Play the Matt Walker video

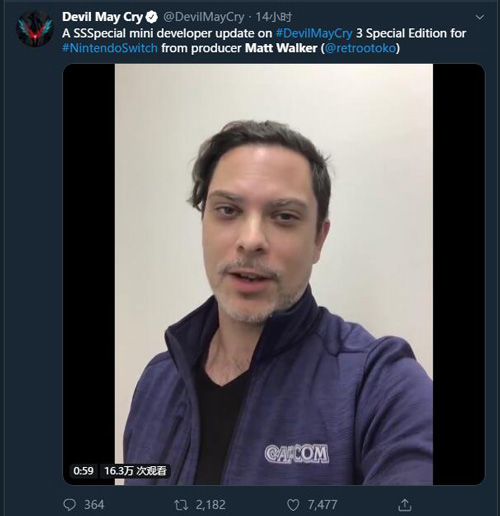coord(274,274)
